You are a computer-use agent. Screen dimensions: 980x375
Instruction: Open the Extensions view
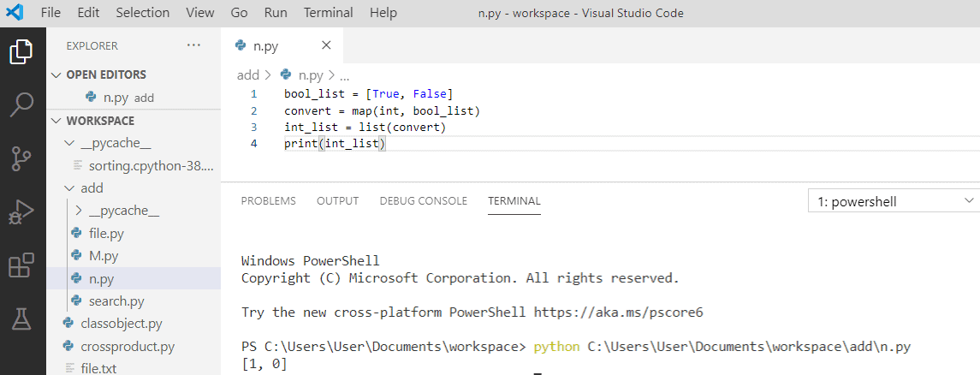coord(22,266)
